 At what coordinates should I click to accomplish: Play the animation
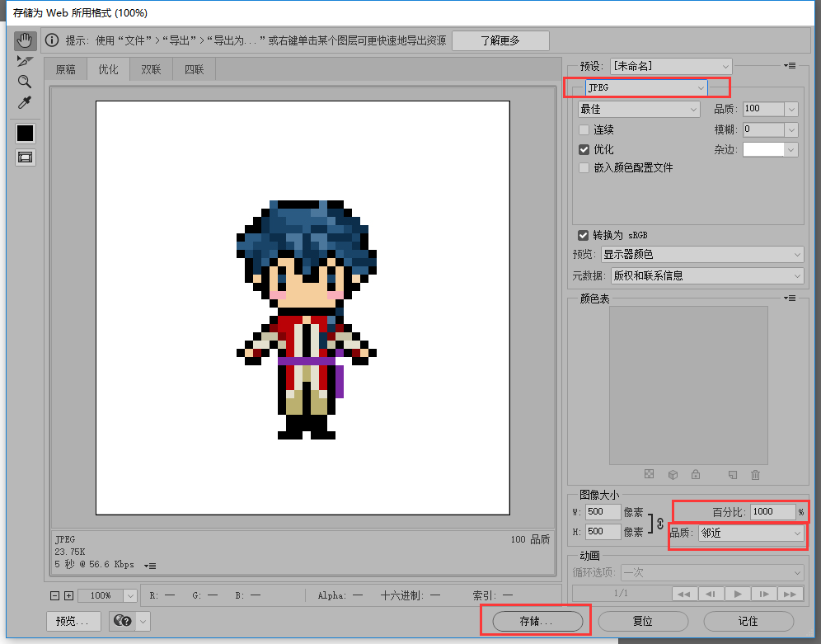(738, 594)
